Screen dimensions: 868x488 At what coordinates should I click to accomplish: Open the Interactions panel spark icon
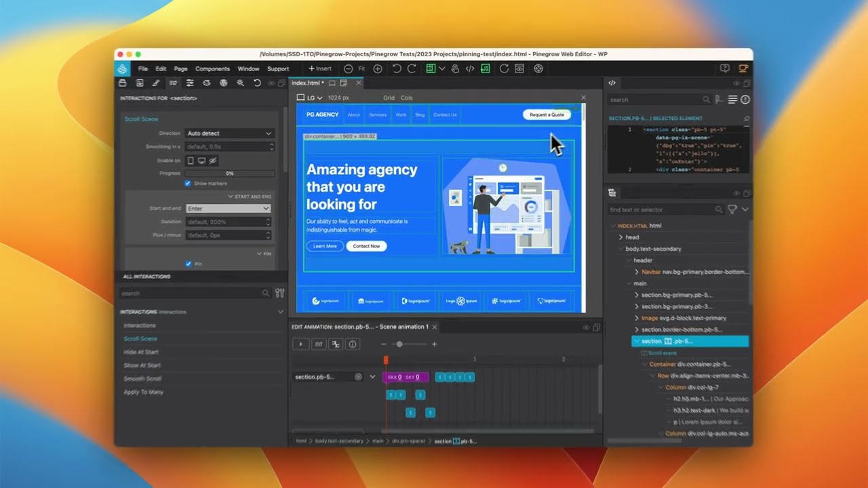240,83
